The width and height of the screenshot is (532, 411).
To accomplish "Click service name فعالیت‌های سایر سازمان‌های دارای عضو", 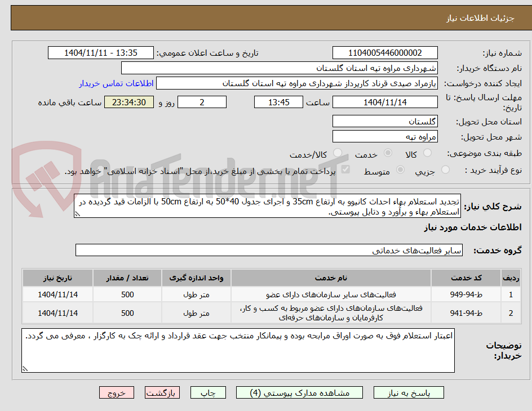I will (331, 294).
